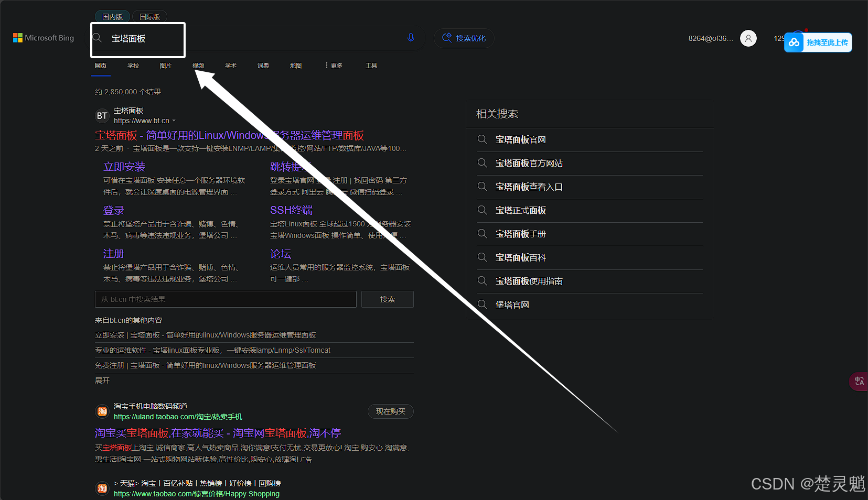Select the 学术 tab
The image size is (868, 500).
(x=231, y=66)
